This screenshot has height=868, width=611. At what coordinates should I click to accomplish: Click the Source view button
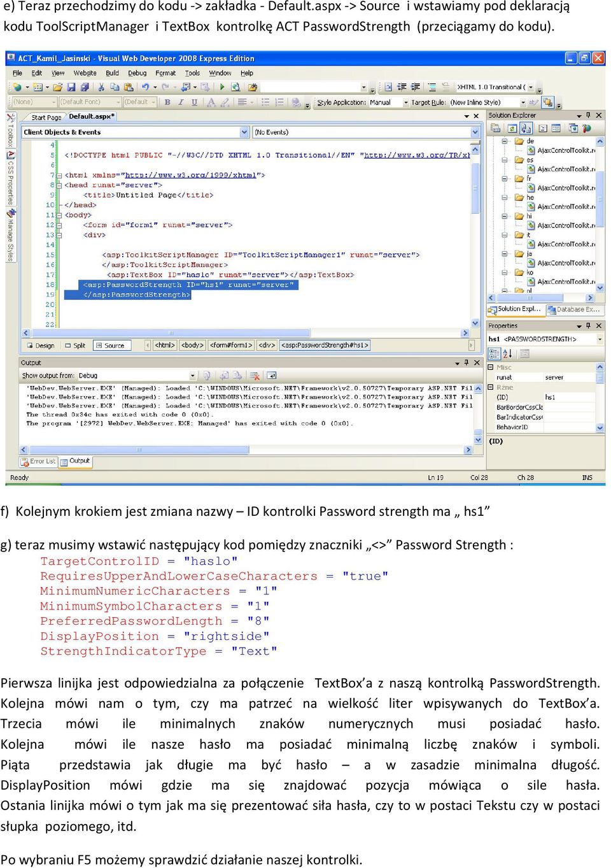pos(112,346)
